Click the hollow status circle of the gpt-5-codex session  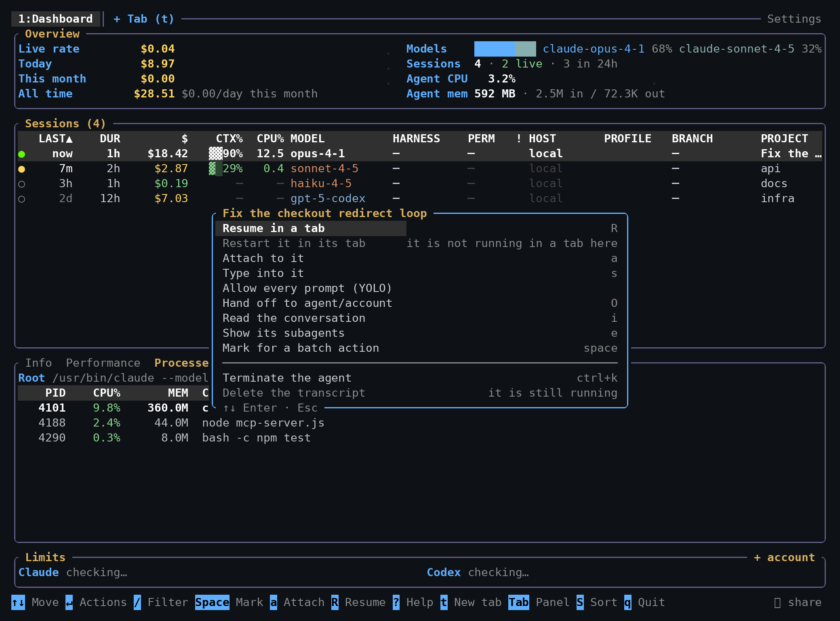pyautogui.click(x=22, y=199)
